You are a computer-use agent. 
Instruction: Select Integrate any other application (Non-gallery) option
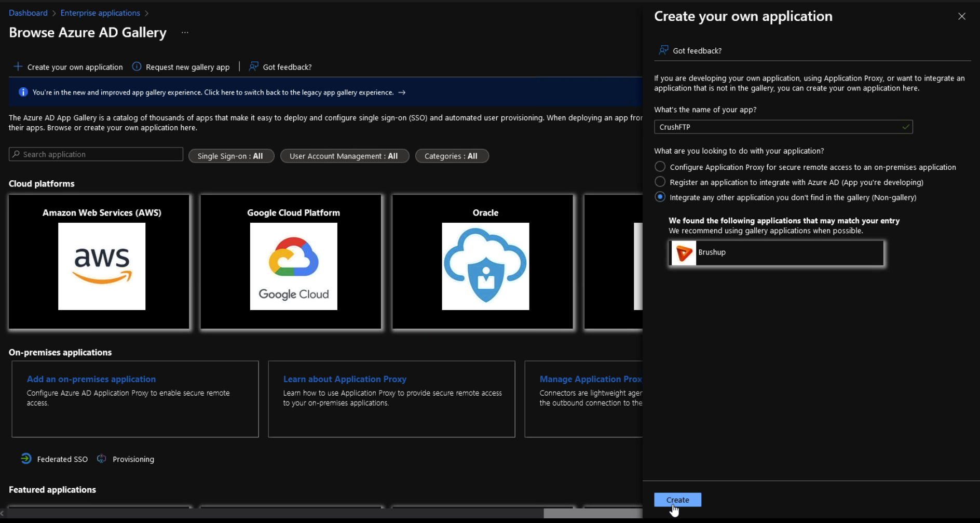click(x=660, y=197)
